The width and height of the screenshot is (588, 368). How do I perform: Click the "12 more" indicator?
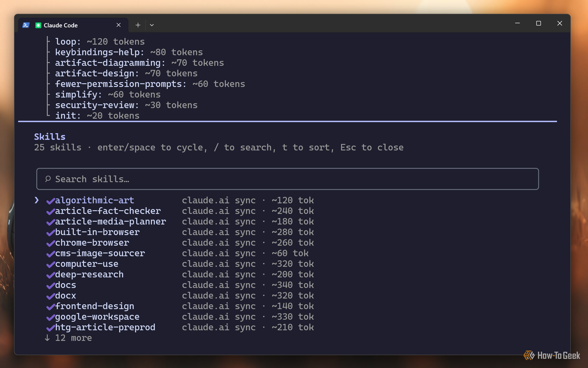[68, 338]
